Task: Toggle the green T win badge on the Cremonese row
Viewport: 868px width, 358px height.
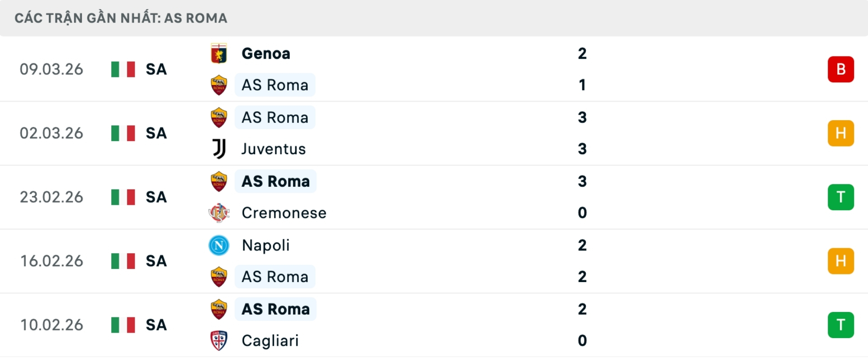Action: pos(840,197)
